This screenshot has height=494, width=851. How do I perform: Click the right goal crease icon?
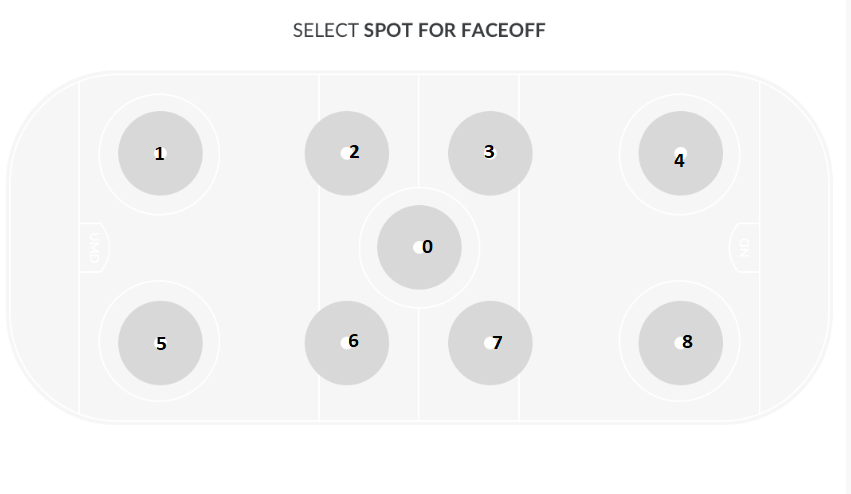(743, 247)
